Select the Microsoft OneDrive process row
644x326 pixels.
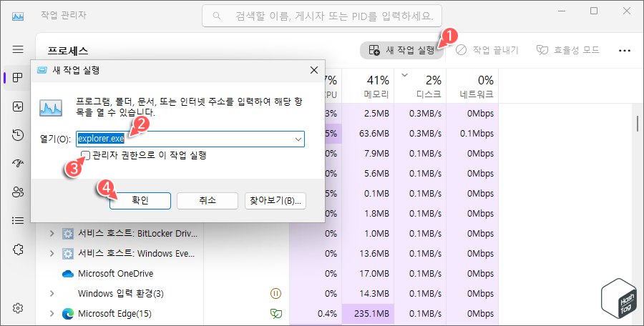pos(267,273)
